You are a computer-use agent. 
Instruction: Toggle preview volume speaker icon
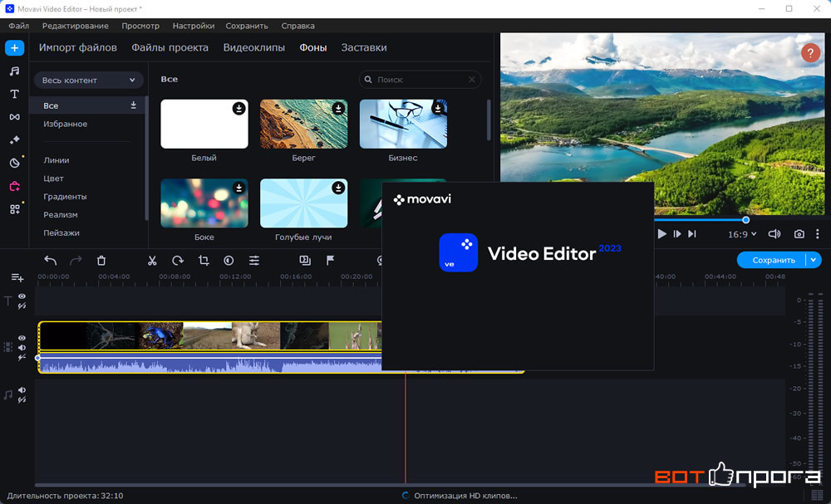pos(774,234)
